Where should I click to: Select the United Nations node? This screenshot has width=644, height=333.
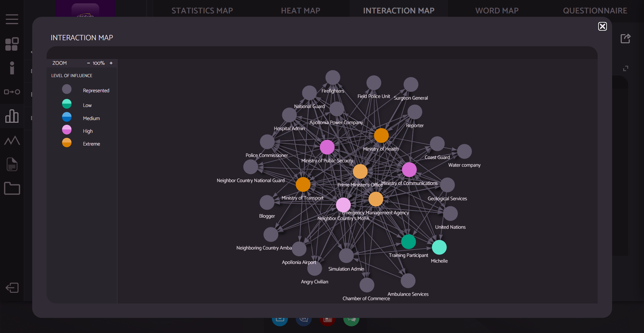[450, 214]
